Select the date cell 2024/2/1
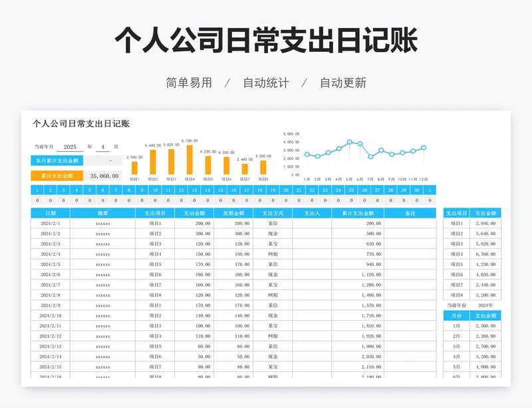This screenshot has width=532, height=408. click(x=51, y=224)
